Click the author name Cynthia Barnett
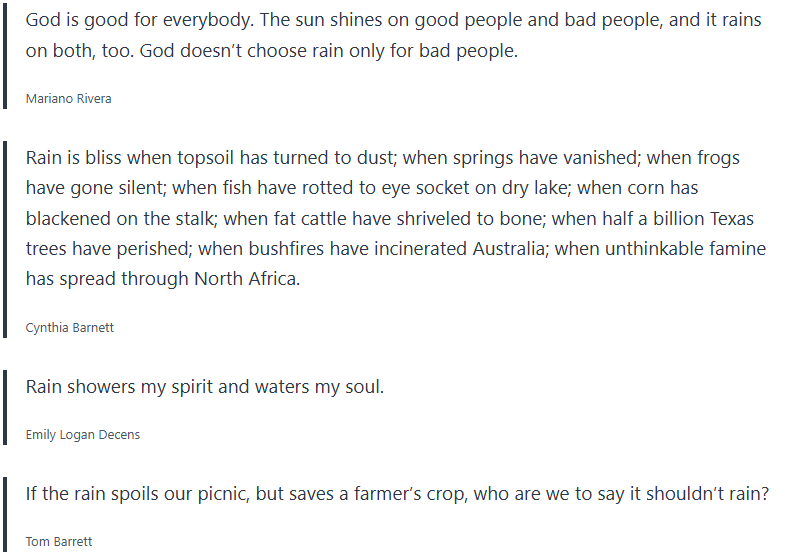This screenshot has height=556, width=805. 70,328
